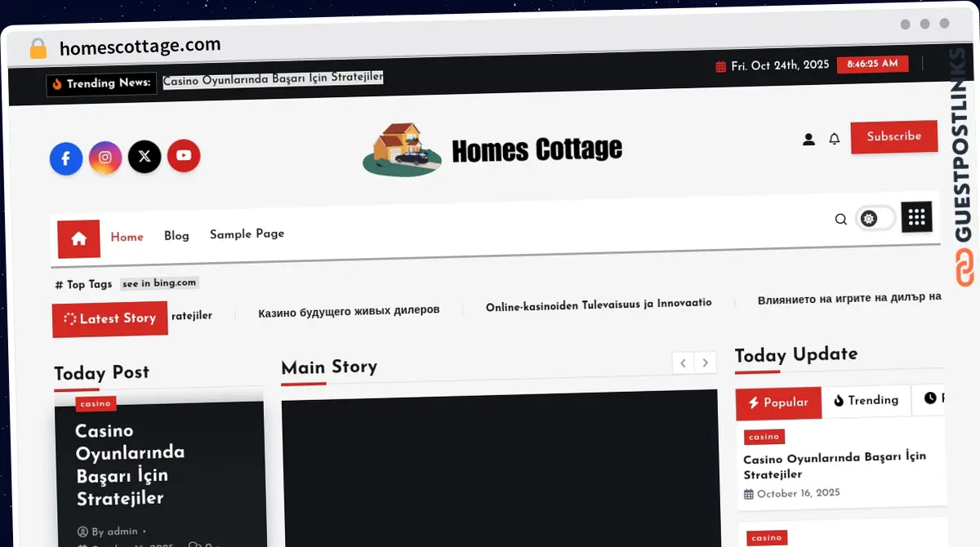This screenshot has height=547, width=980.
Task: Click the Fri. Oct 24th, 2025 date text
Action: (780, 65)
